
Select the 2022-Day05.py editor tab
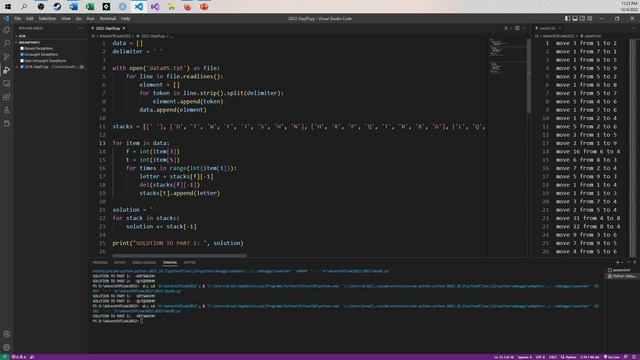coord(108,28)
